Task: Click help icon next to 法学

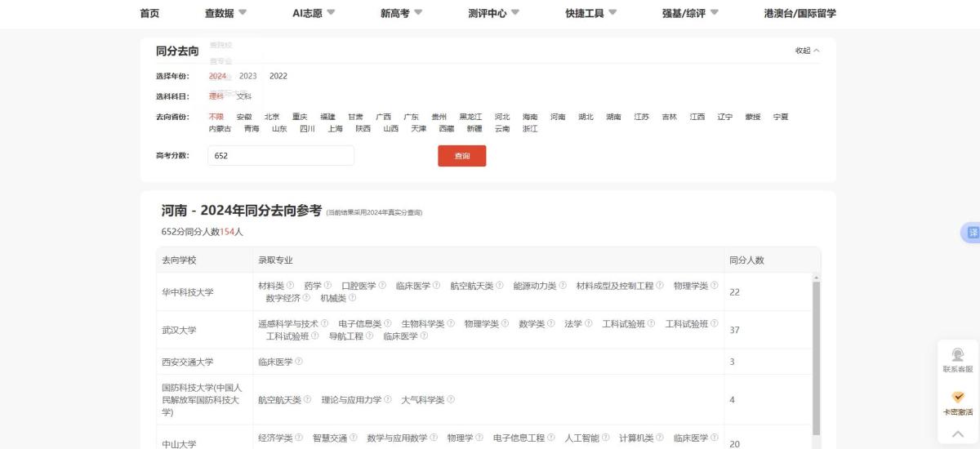Action: [x=589, y=324]
